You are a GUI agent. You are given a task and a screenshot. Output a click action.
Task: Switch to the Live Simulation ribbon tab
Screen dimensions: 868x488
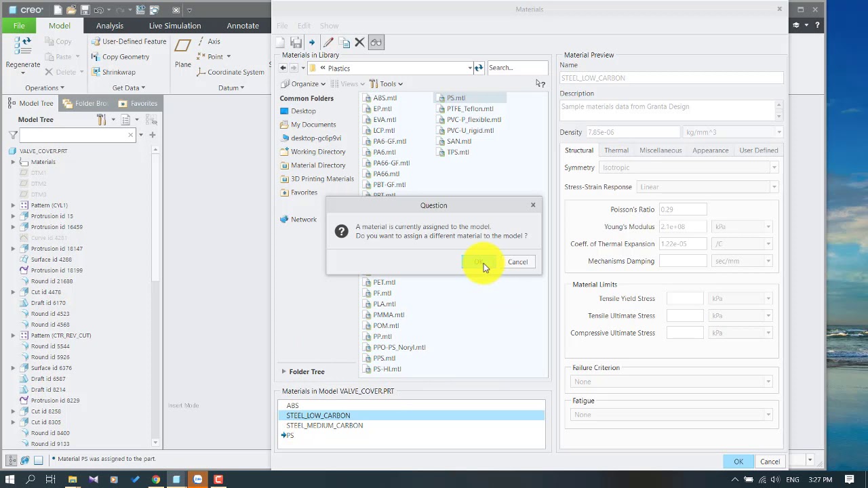point(175,26)
